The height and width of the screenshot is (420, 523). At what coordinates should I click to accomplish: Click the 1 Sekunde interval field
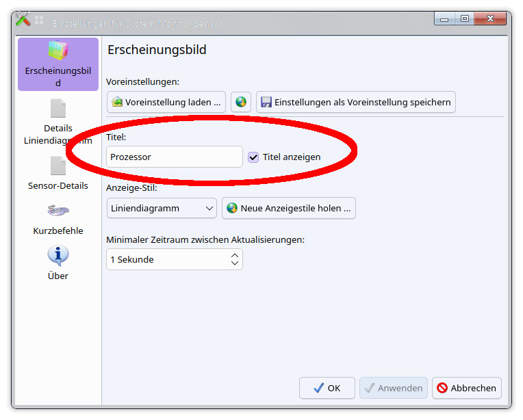tap(168, 259)
